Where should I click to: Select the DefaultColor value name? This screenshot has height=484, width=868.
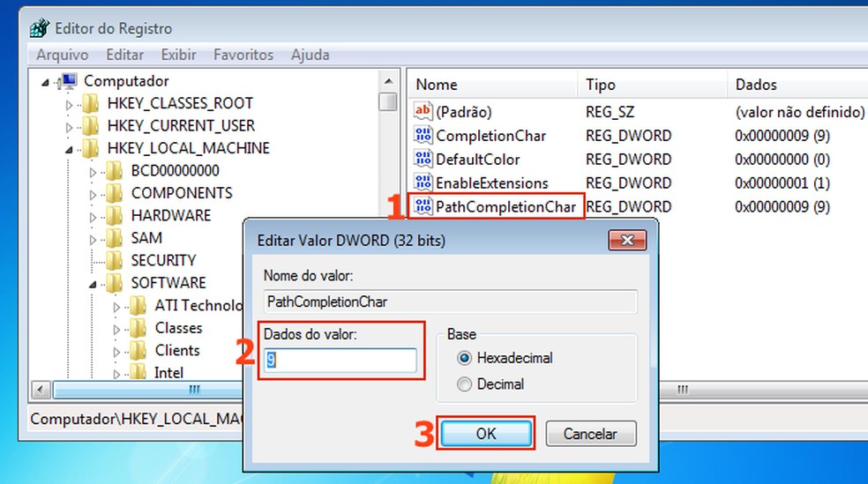click(478, 160)
